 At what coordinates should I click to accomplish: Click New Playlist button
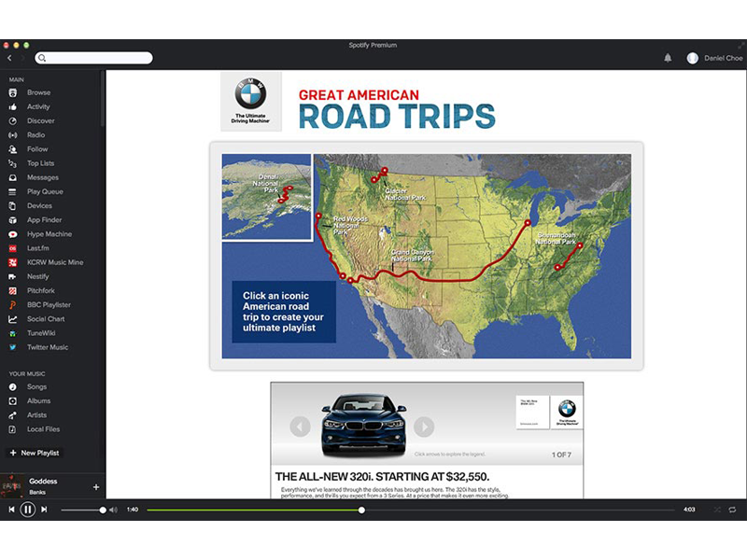click(34, 453)
